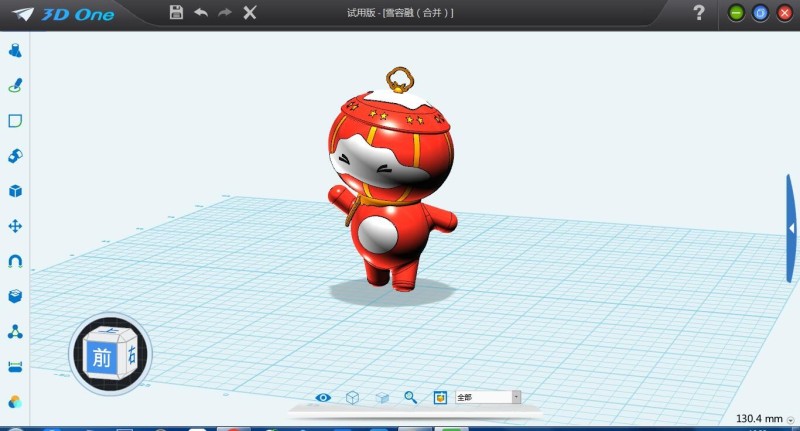Open the boolean combine tool above assembly icon

(15, 296)
